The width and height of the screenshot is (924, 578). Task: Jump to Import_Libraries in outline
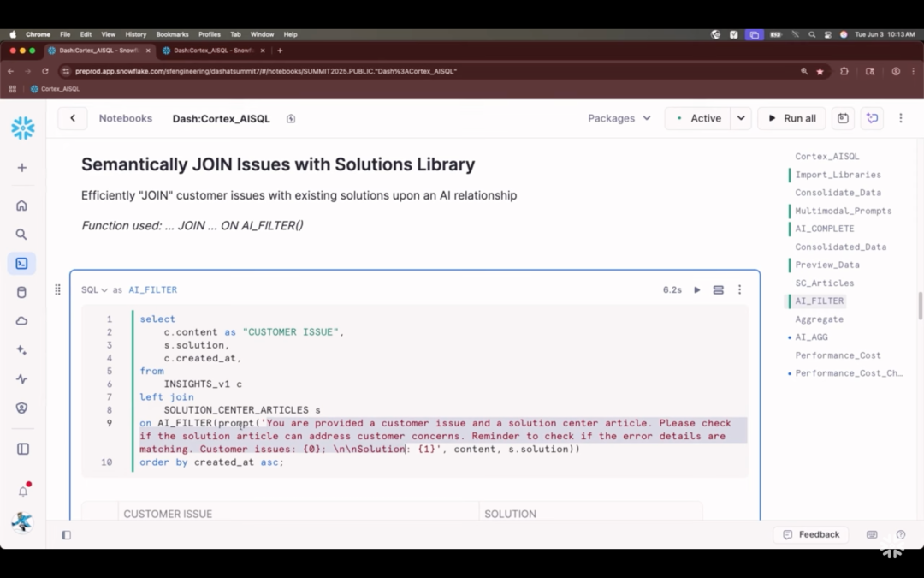[838, 175]
